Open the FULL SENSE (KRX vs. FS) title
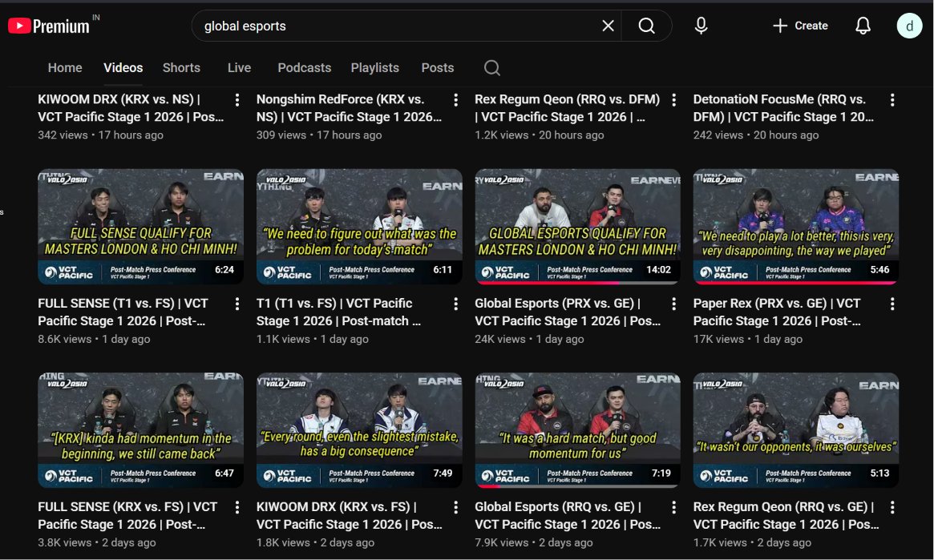This screenshot has width=934, height=560. pos(127,515)
